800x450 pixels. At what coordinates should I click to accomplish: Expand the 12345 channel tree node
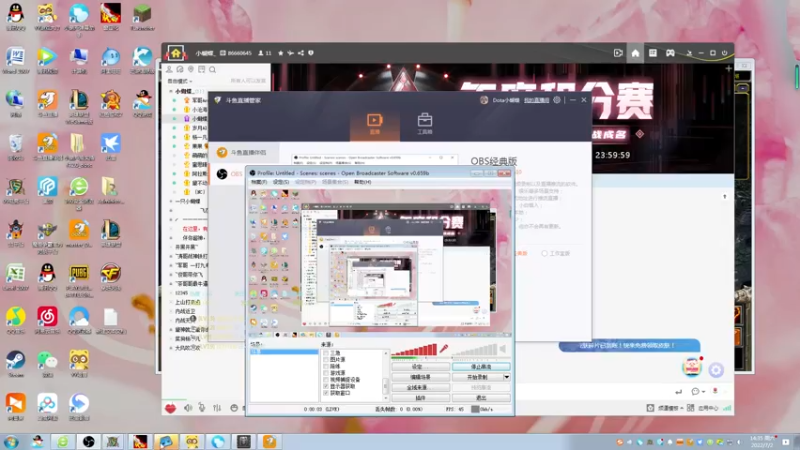point(171,293)
